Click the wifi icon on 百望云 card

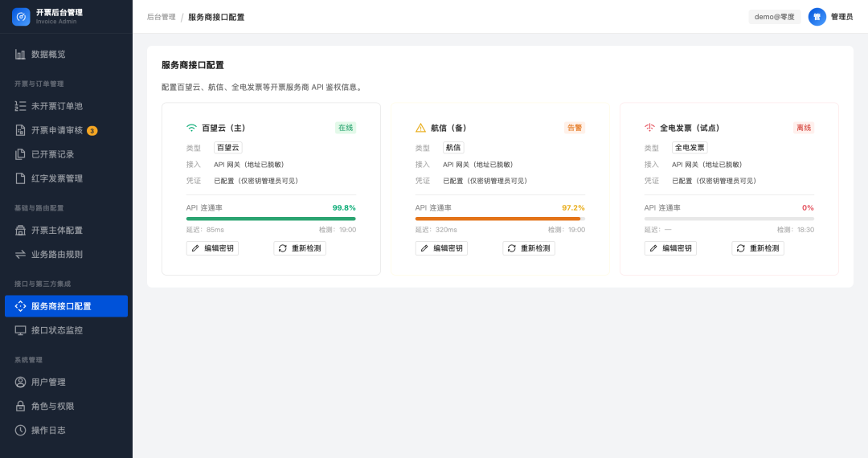coord(191,128)
